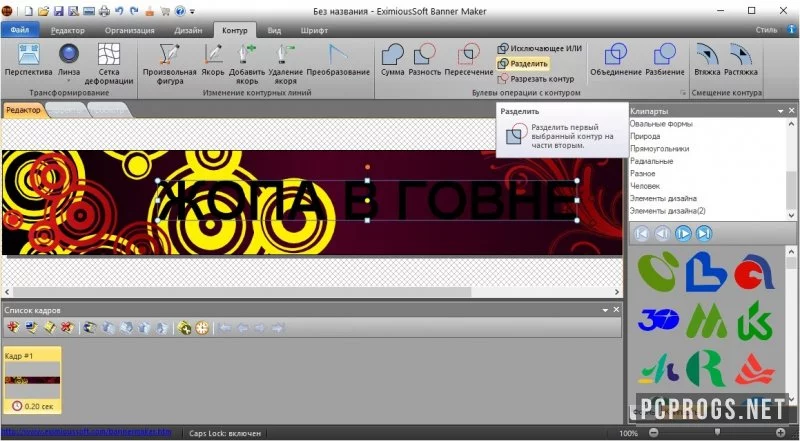Apply the Растяжка outset contour tool
800x441 pixels.
741,60
